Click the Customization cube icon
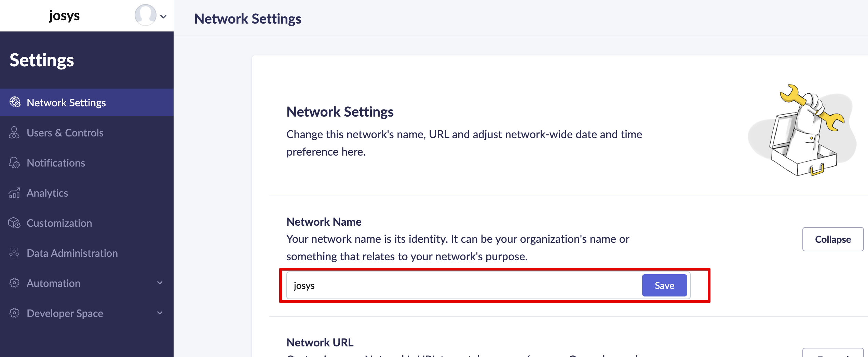This screenshot has width=868, height=357. [x=14, y=223]
